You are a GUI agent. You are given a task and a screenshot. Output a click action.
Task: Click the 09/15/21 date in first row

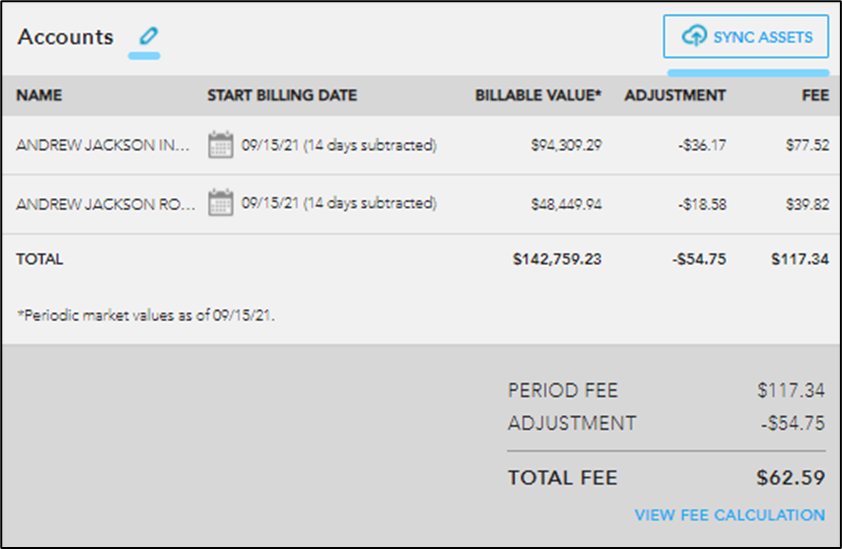(x=270, y=145)
